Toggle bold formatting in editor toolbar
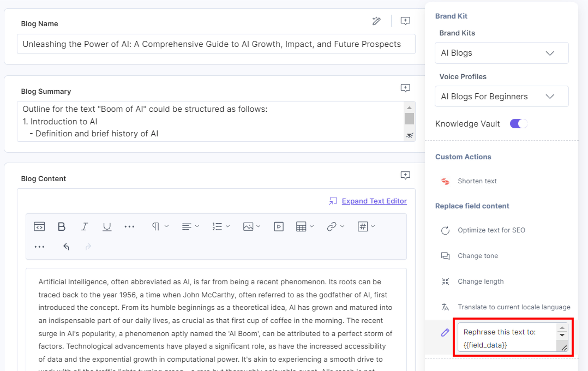This screenshot has height=371, width=588. [x=62, y=227]
